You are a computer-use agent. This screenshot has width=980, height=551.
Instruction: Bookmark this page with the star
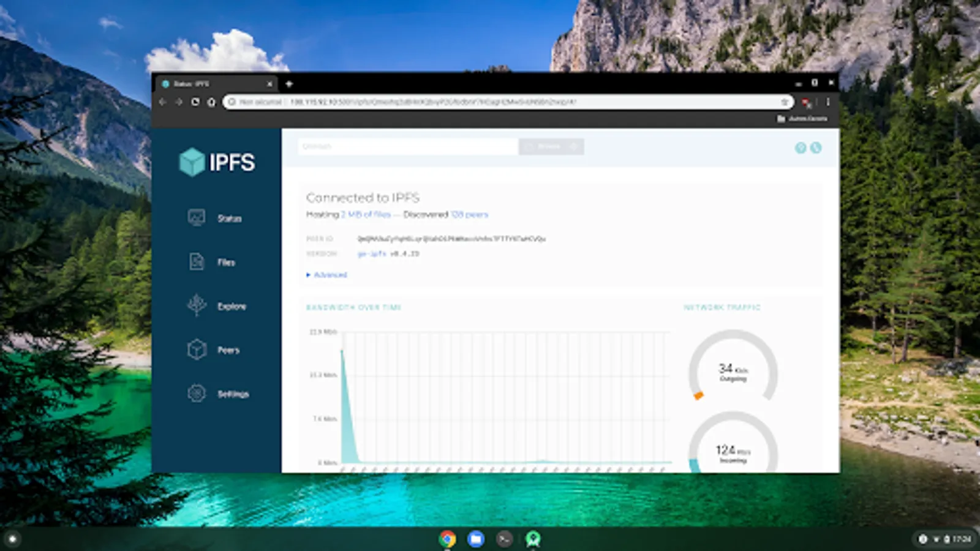coord(785,102)
